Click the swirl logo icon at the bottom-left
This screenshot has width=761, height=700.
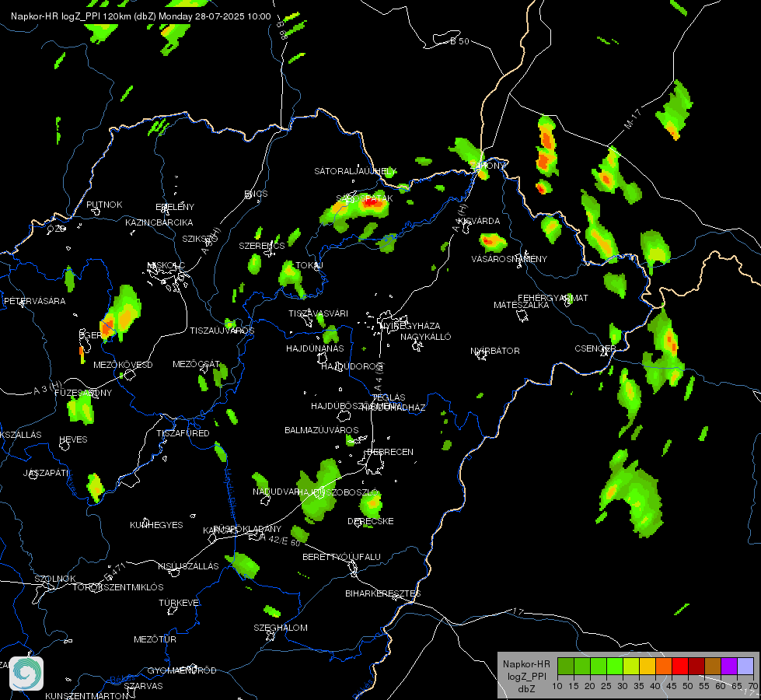click(x=26, y=674)
